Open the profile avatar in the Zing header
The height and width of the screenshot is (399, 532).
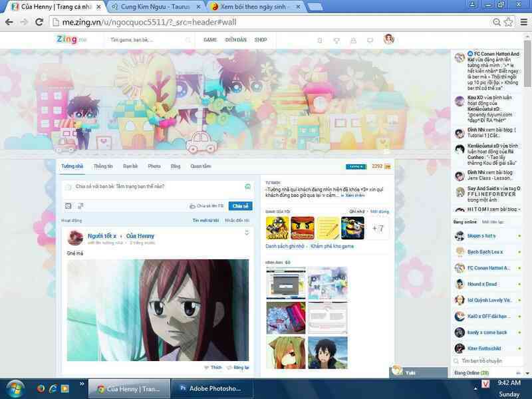(388, 39)
